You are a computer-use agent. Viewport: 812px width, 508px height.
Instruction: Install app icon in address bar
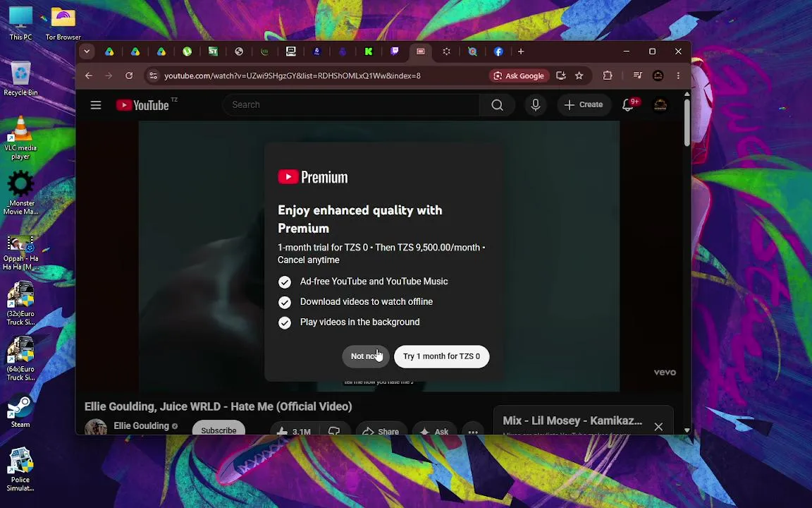point(560,75)
